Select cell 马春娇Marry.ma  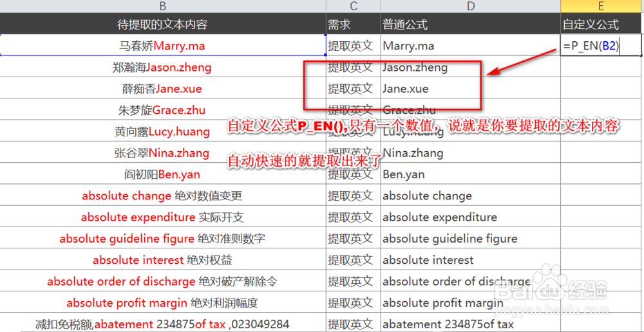(x=163, y=46)
